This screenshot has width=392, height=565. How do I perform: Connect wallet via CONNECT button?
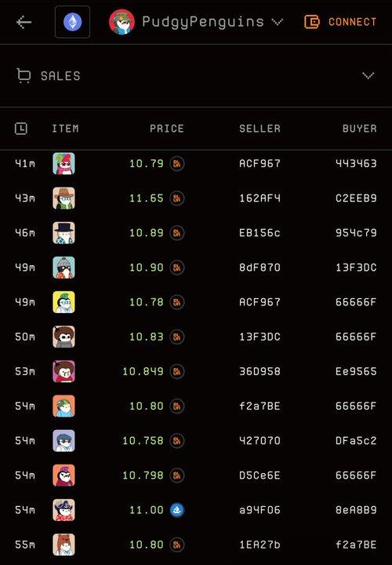340,22
